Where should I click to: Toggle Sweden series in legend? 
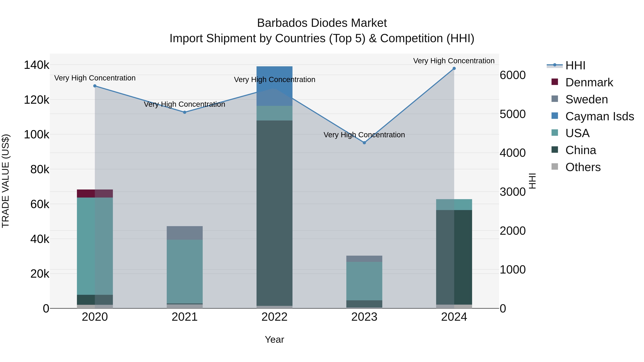pyautogui.click(x=579, y=99)
